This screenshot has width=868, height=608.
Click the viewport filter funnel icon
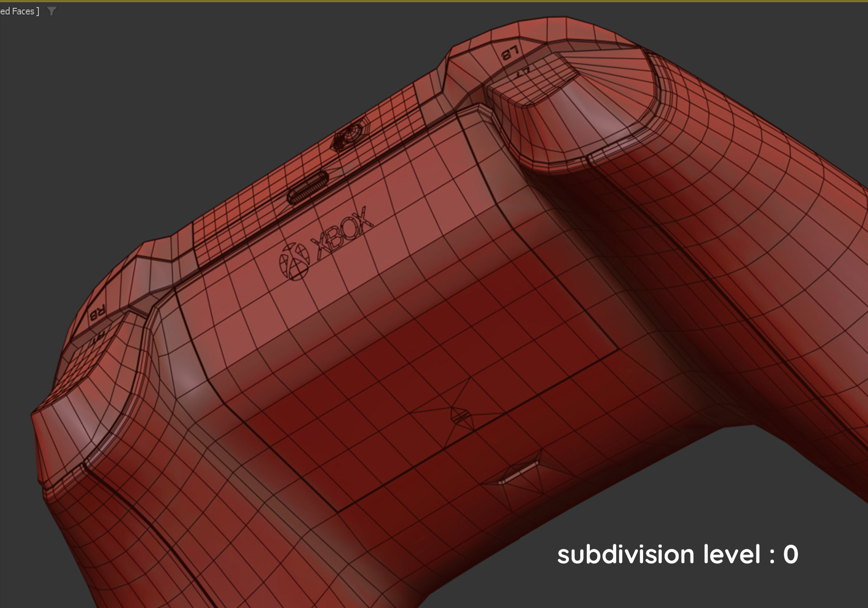[52, 11]
